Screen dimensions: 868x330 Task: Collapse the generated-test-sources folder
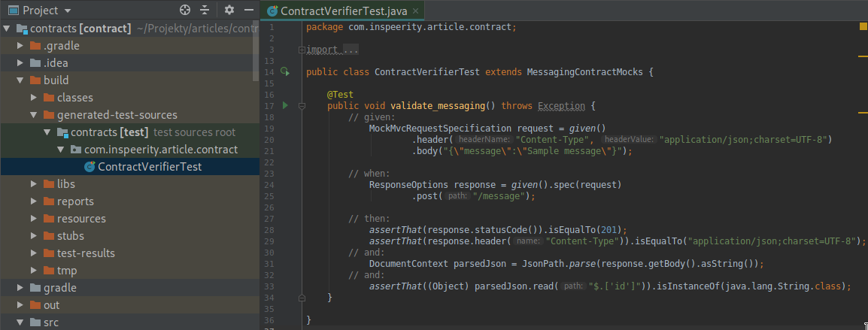[33, 115]
